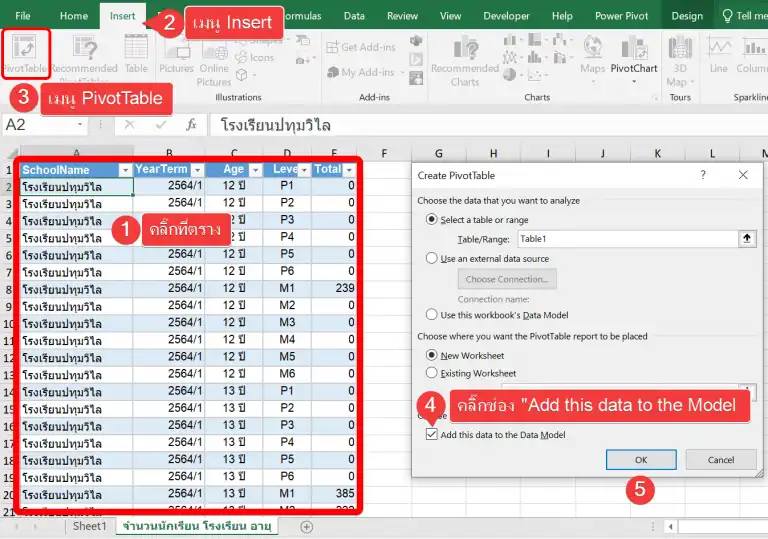Open the PivotChart tool

[634, 55]
